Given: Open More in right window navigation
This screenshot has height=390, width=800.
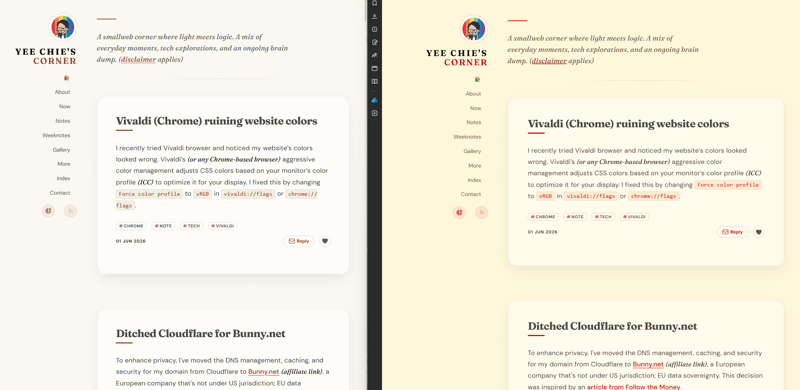Looking at the screenshot, I should 475,166.
